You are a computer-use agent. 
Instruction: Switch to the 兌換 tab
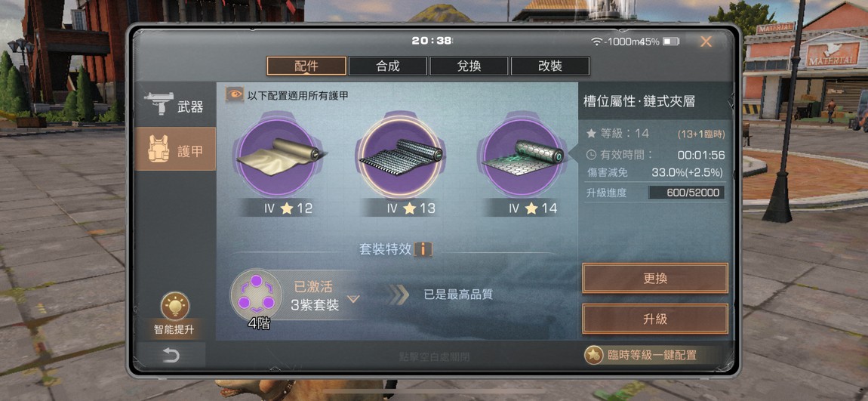469,66
